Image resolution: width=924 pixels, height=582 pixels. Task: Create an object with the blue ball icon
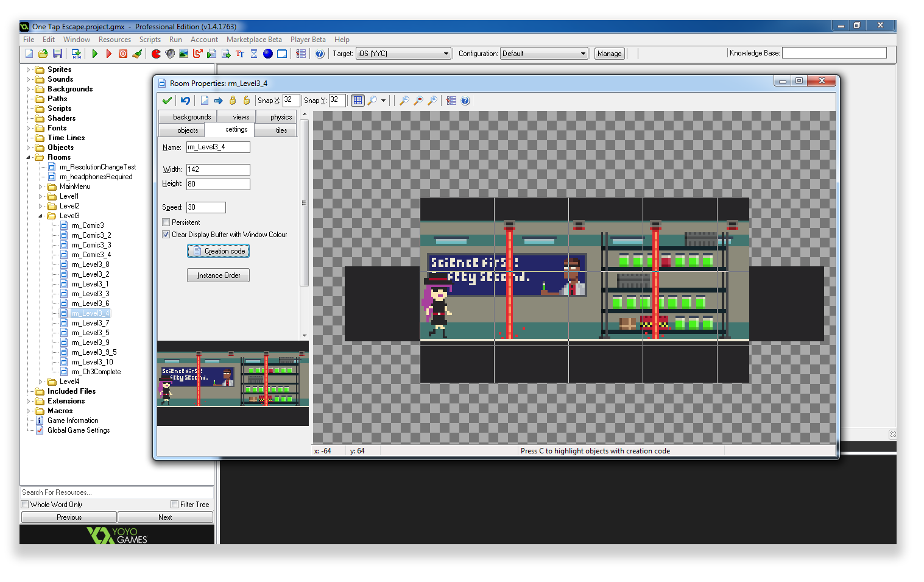click(268, 54)
